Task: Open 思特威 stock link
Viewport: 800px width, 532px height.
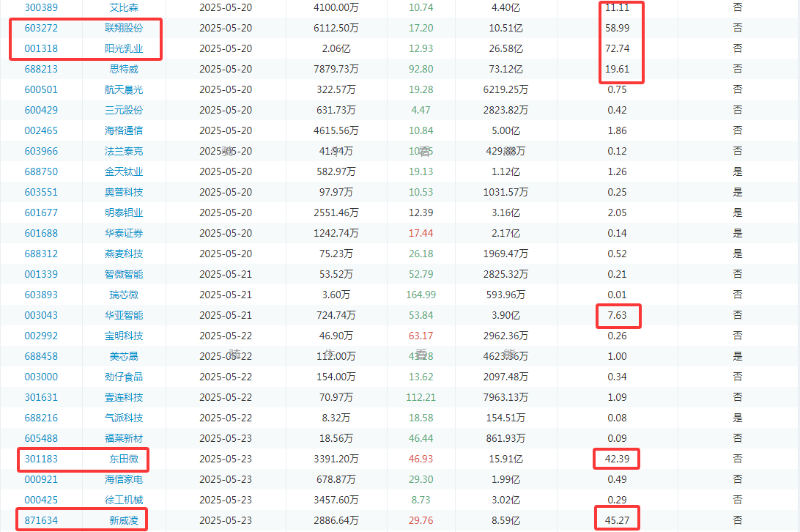Action: click(x=124, y=69)
